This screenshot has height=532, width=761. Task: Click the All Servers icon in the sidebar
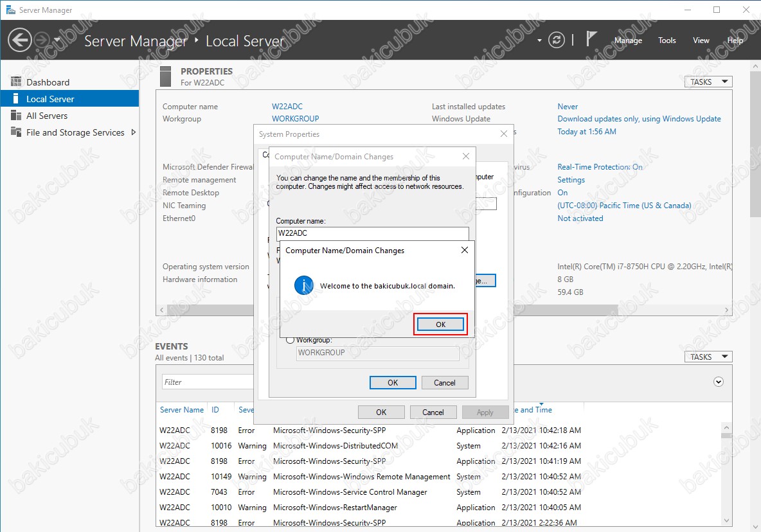click(x=16, y=115)
